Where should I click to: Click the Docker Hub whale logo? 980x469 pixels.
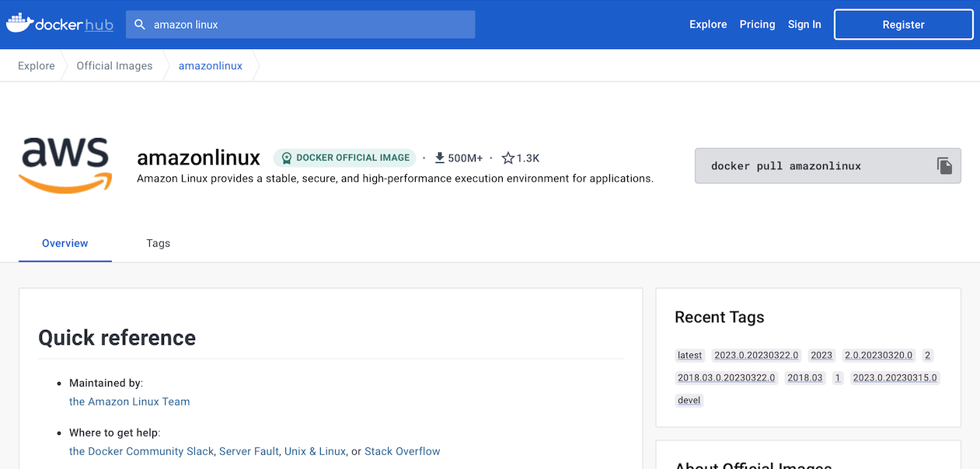pos(60,24)
